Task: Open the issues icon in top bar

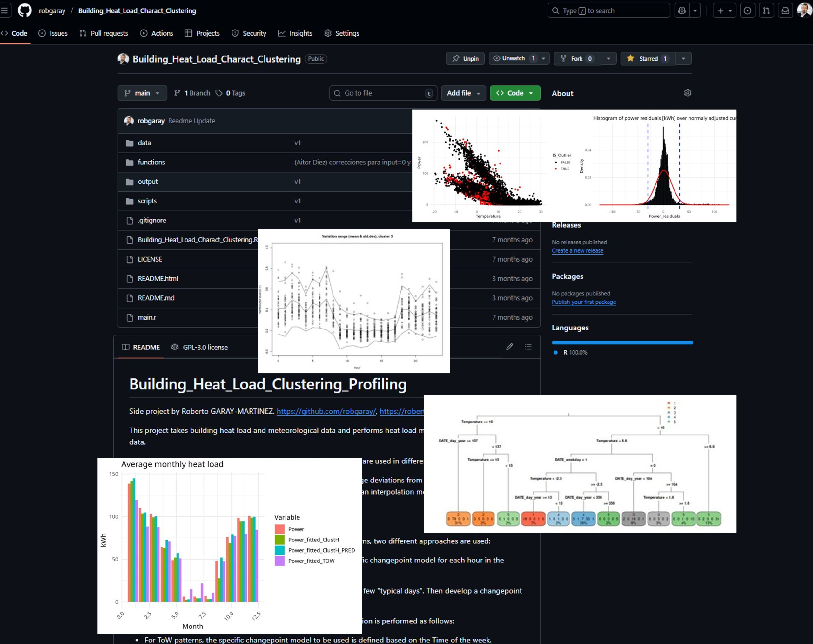Action: pos(747,10)
